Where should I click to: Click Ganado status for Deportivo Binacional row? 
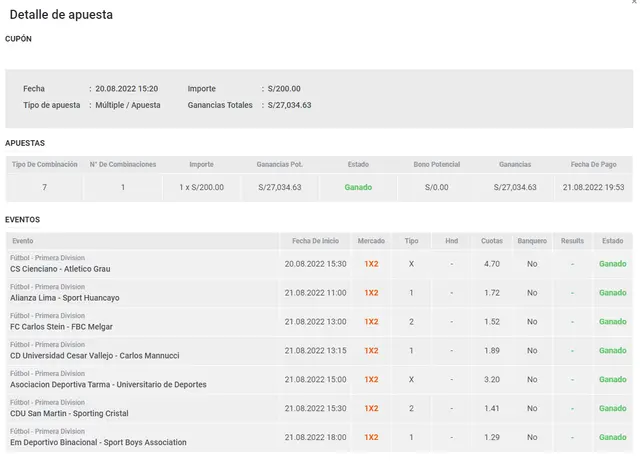pos(613,437)
